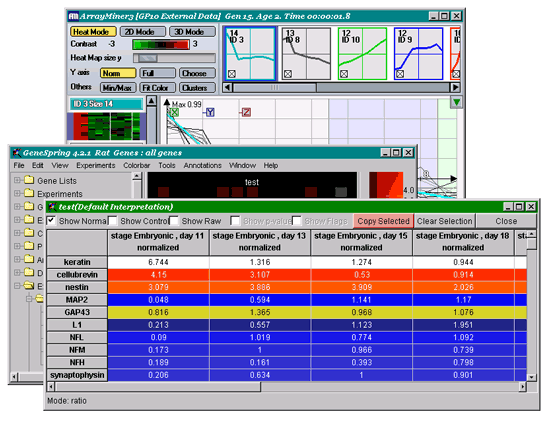Select green cluster thumbnail ID 10
Screen dimensions: 550x421
coord(362,54)
